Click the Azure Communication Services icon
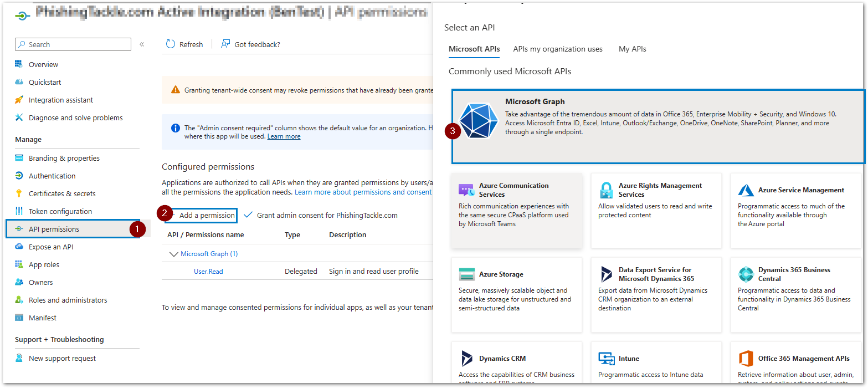This screenshot has height=388, width=868. [x=466, y=190]
